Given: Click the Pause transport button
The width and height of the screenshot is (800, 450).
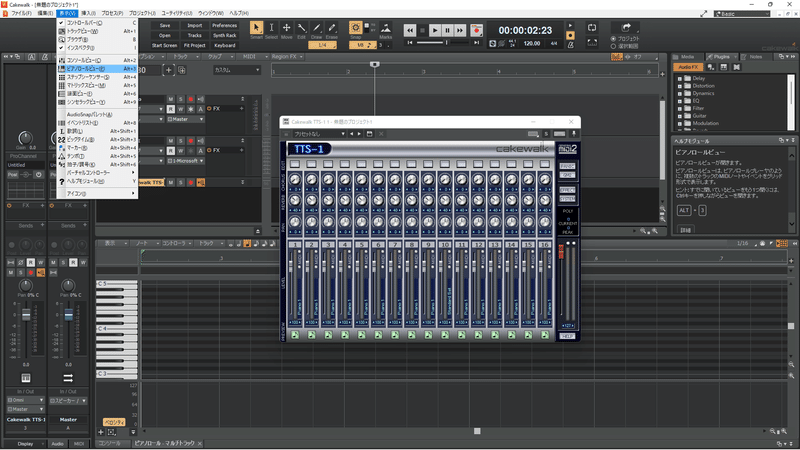Looking at the screenshot, I should (447, 31).
